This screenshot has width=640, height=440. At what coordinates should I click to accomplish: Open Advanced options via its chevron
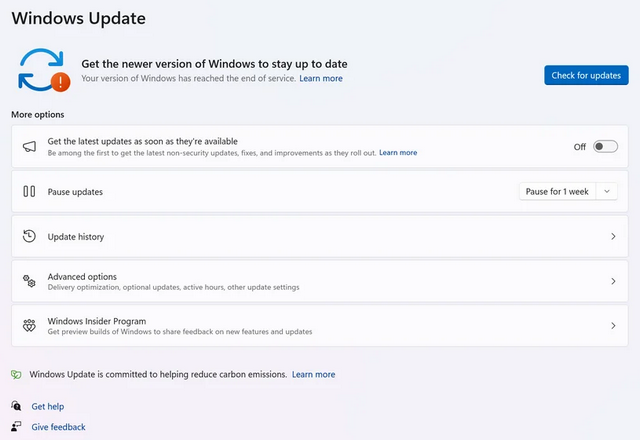[613, 281]
